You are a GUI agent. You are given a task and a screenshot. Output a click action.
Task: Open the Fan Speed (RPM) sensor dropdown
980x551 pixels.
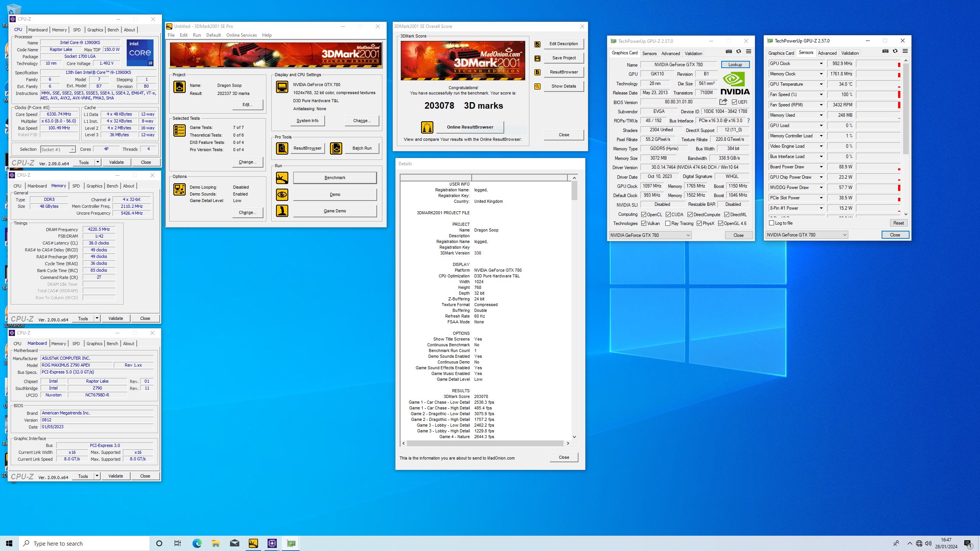(x=821, y=105)
